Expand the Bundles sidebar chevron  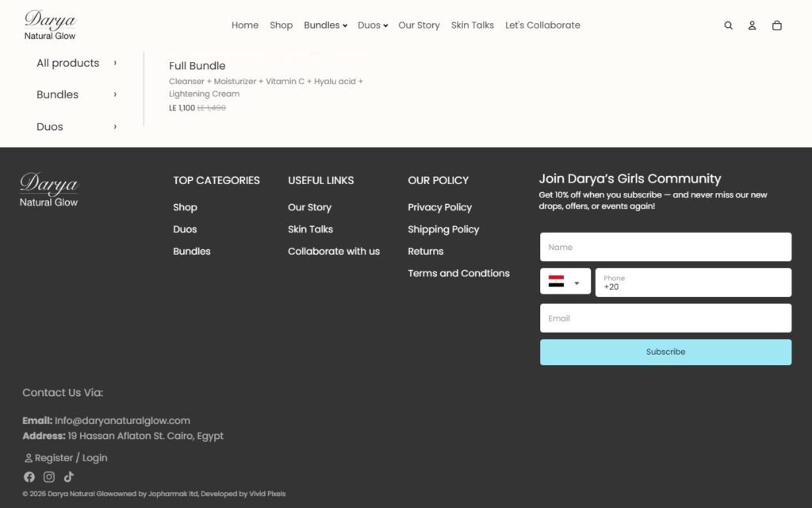pos(115,94)
